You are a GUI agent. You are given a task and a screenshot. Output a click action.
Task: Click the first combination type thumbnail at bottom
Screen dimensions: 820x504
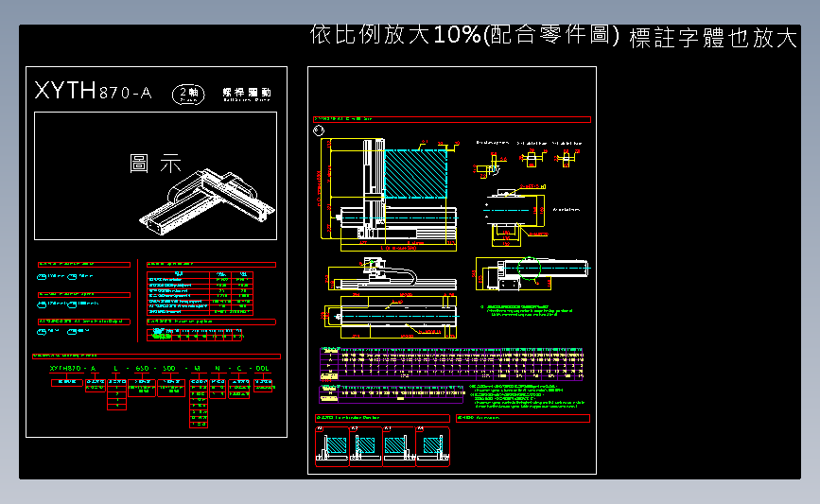[332, 446]
